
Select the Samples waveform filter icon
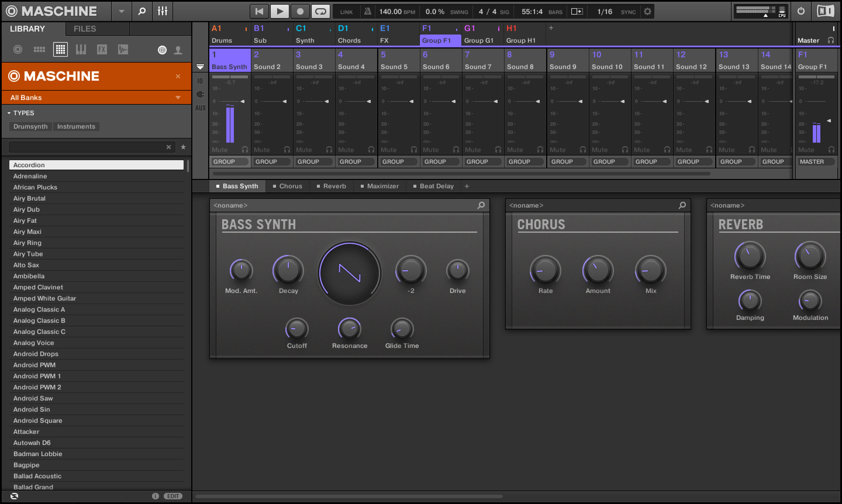pos(123,49)
